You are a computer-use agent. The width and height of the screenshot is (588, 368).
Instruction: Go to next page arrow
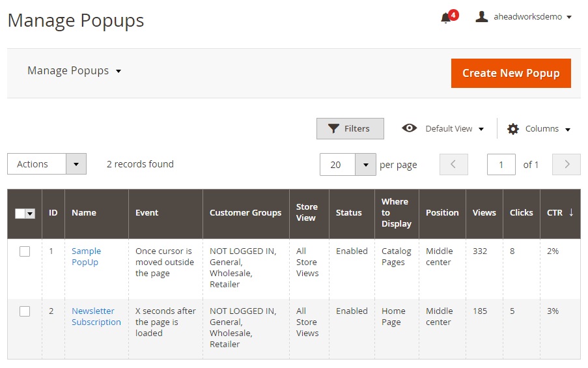point(566,165)
